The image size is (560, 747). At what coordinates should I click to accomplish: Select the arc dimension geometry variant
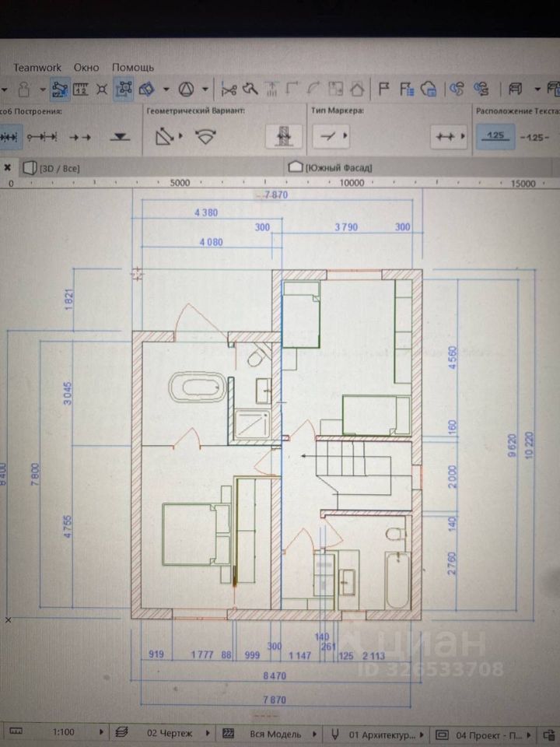205,137
